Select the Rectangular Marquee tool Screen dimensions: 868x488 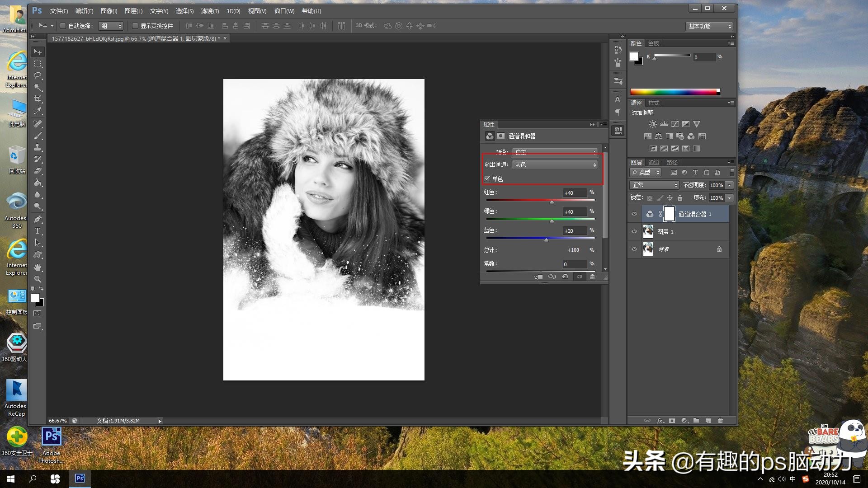tap(38, 64)
